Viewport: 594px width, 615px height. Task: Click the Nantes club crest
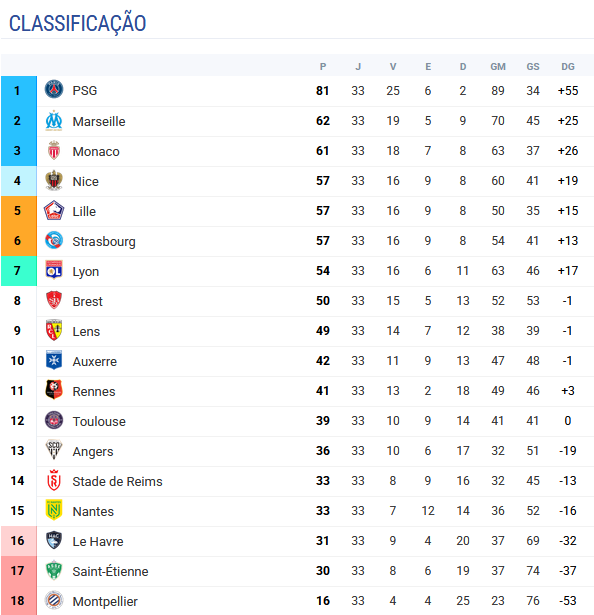54,511
